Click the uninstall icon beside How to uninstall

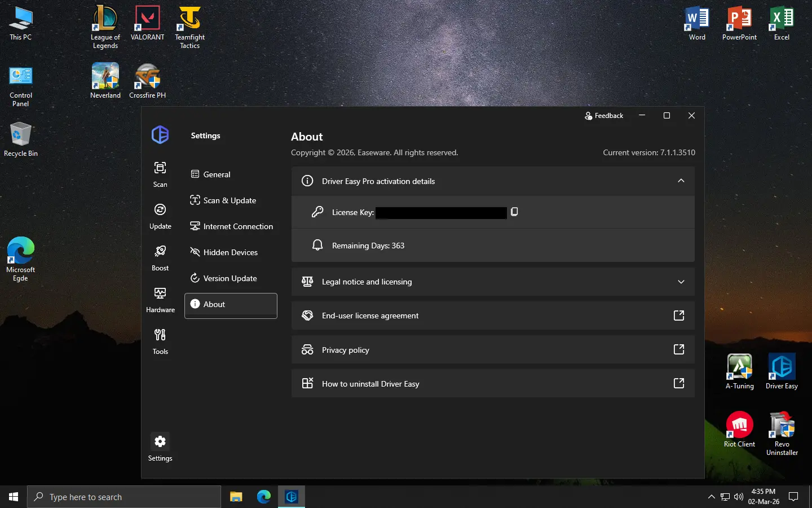[x=307, y=383]
